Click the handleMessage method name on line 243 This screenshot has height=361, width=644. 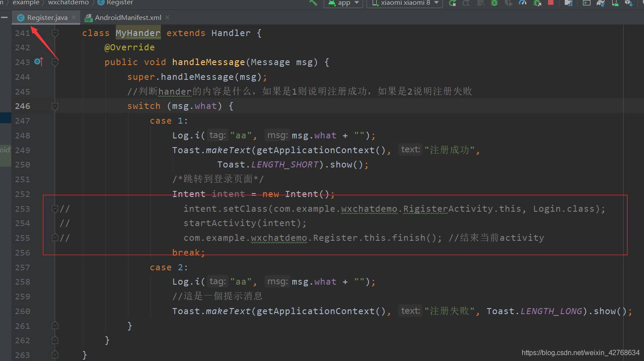[x=209, y=62]
